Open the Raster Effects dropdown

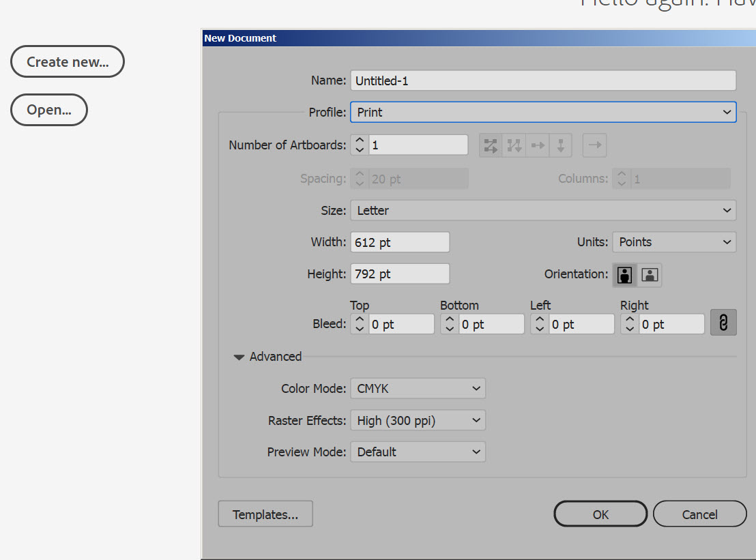(418, 420)
